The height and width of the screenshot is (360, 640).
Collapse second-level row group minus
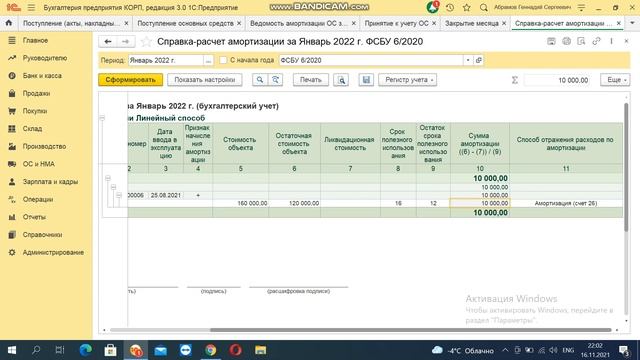tap(113, 187)
